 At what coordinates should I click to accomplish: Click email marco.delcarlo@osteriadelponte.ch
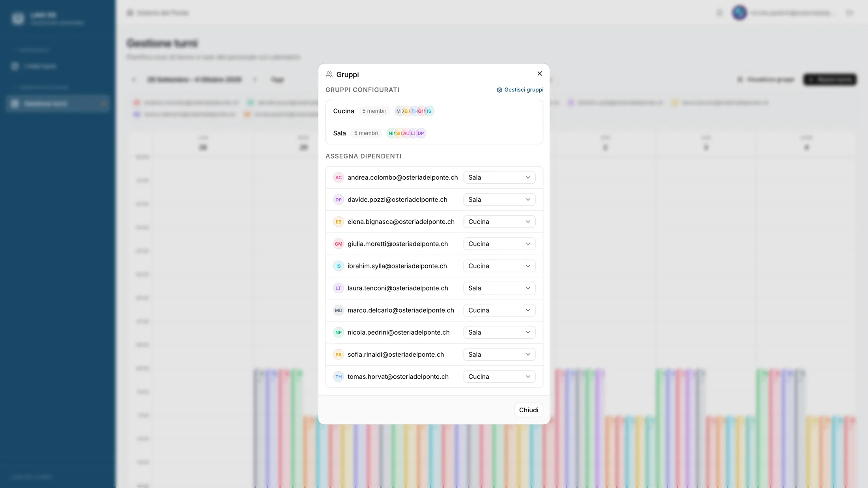pyautogui.click(x=400, y=310)
